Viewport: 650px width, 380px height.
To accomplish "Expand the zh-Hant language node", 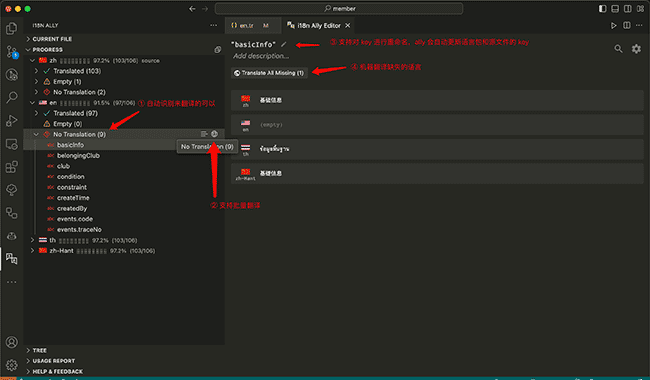I will (32, 251).
